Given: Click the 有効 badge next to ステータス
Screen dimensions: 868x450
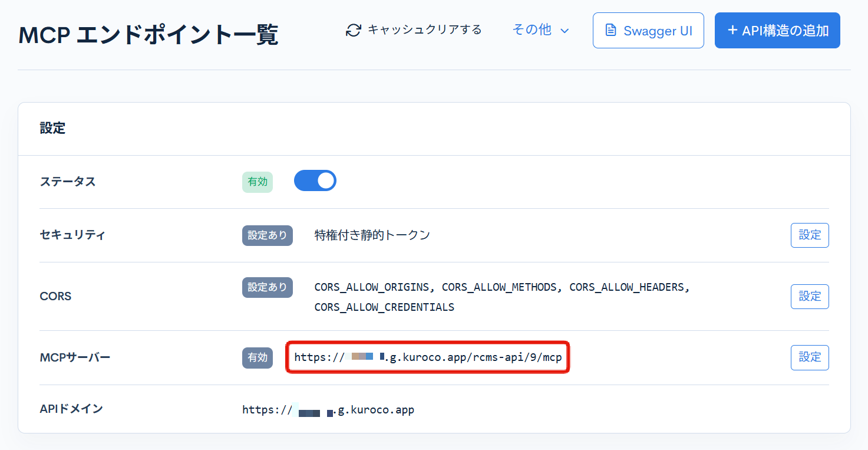Looking at the screenshot, I should [x=257, y=182].
